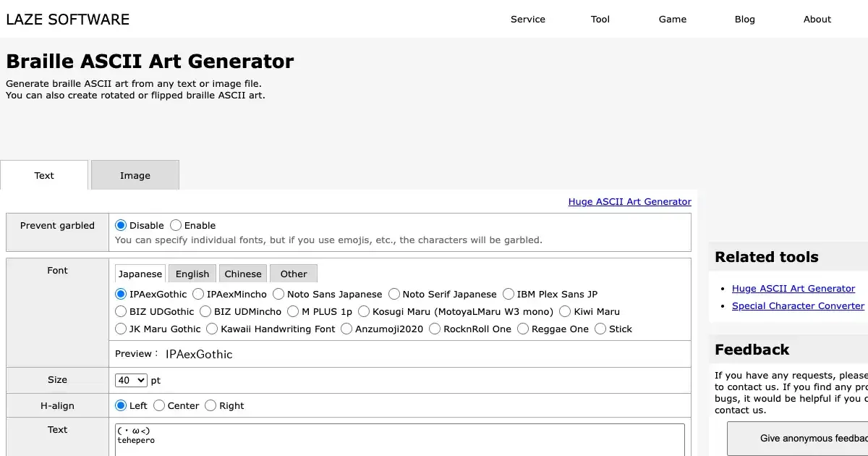Viewport: 868px width, 456px height.
Task: Open the Service menu item
Action: point(527,20)
